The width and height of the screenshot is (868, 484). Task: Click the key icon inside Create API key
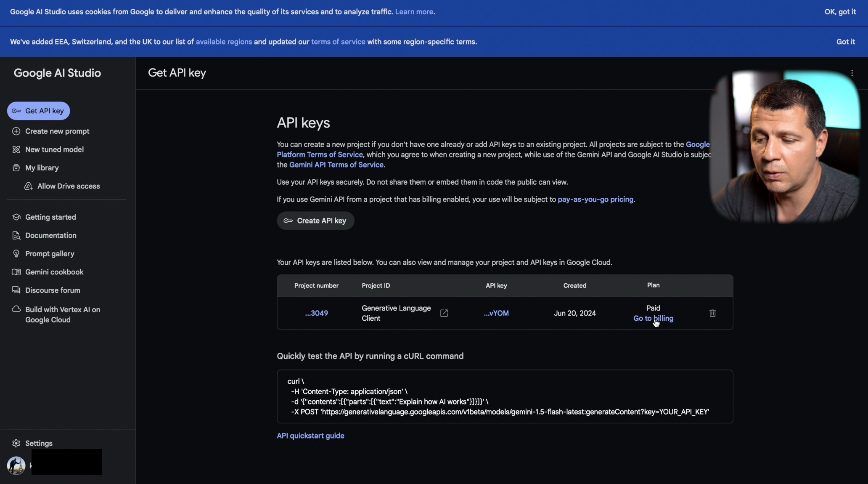pyautogui.click(x=288, y=221)
